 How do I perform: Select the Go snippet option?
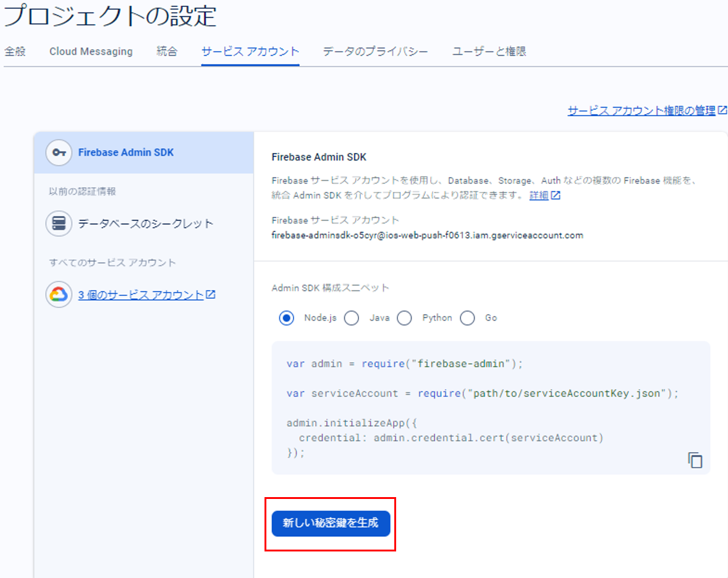(x=468, y=317)
